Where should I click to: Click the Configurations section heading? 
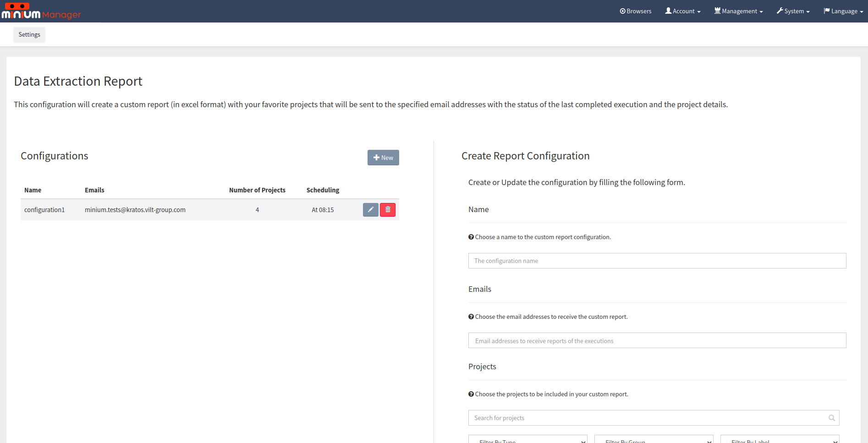(x=55, y=156)
